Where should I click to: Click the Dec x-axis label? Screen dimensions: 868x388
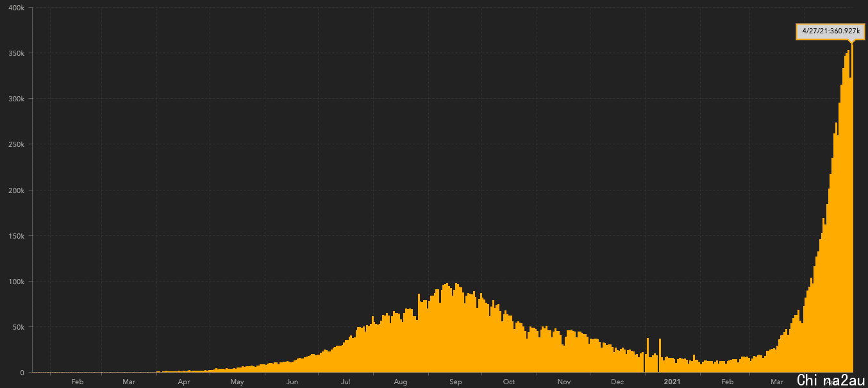coord(617,382)
